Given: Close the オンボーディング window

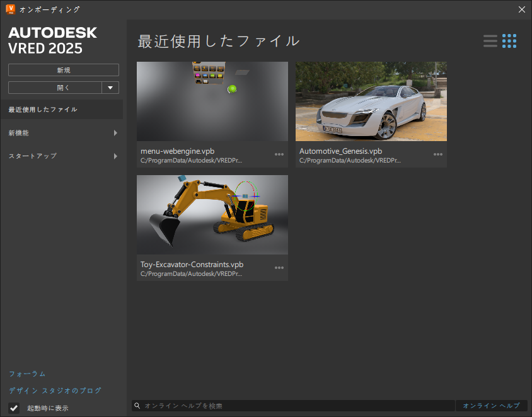Looking at the screenshot, I should [522, 9].
